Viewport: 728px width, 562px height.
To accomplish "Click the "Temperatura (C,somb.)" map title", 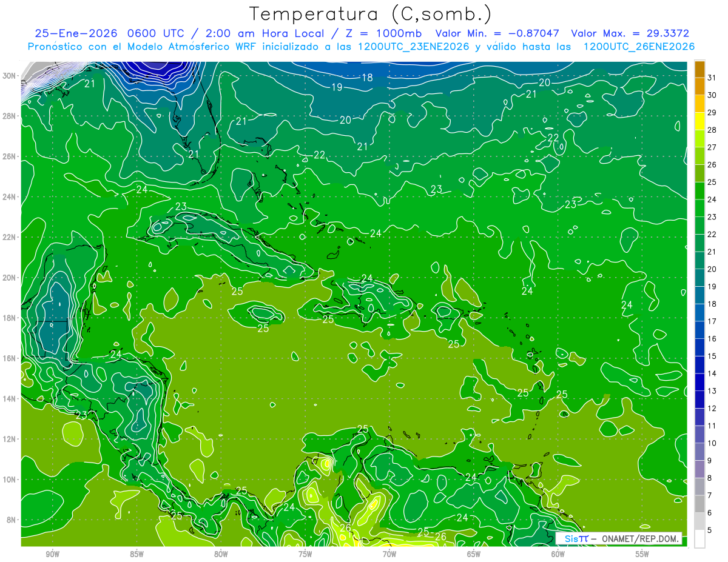I will click(370, 14).
